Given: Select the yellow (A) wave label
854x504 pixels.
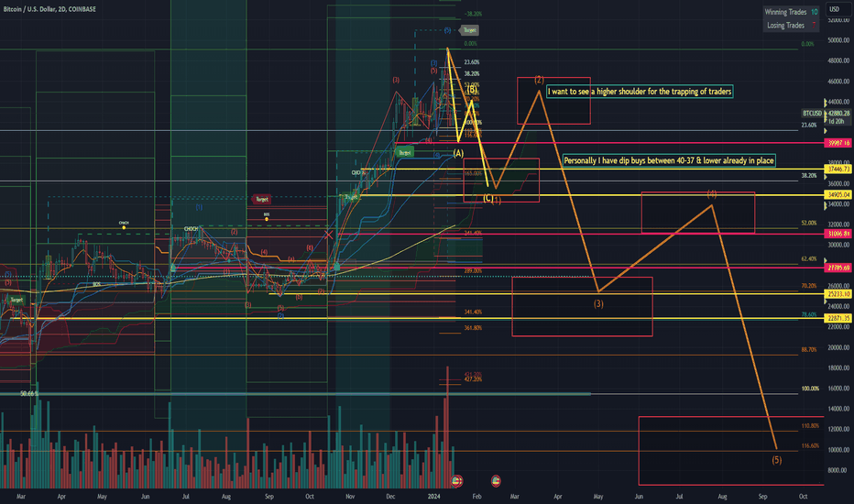Looking at the screenshot, I should tap(458, 154).
